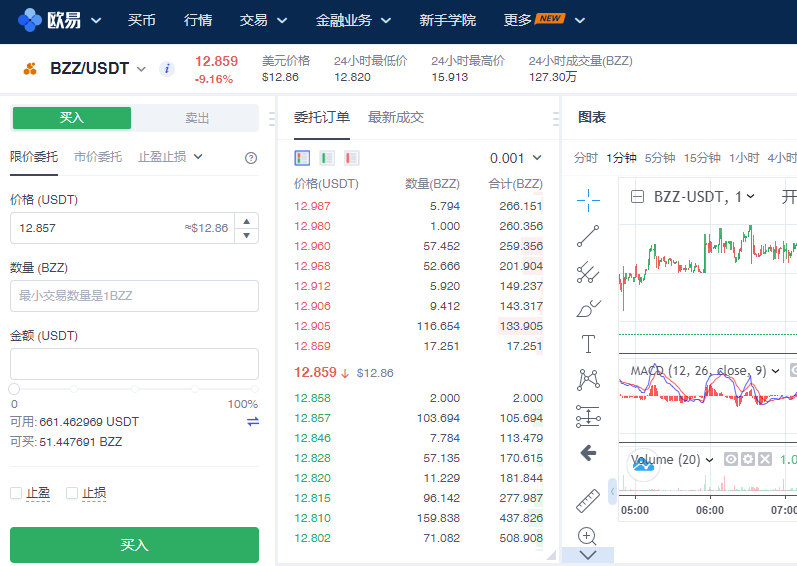Show sell orders only in order book
The image size is (797, 566).
[x=352, y=158]
